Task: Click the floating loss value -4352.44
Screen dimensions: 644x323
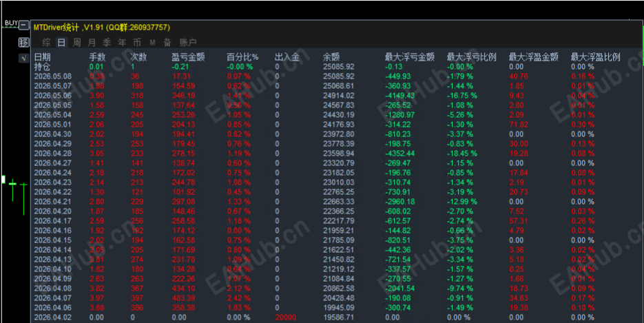Action: (x=399, y=154)
